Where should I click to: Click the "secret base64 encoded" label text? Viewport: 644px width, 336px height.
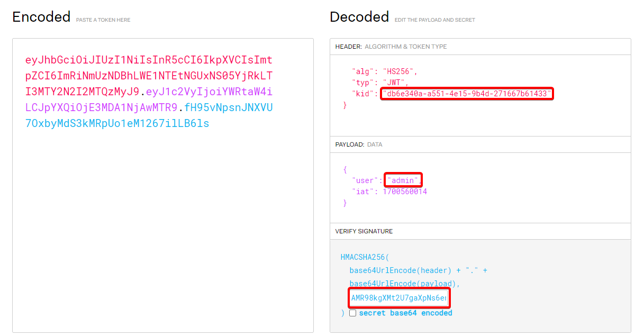pos(405,313)
